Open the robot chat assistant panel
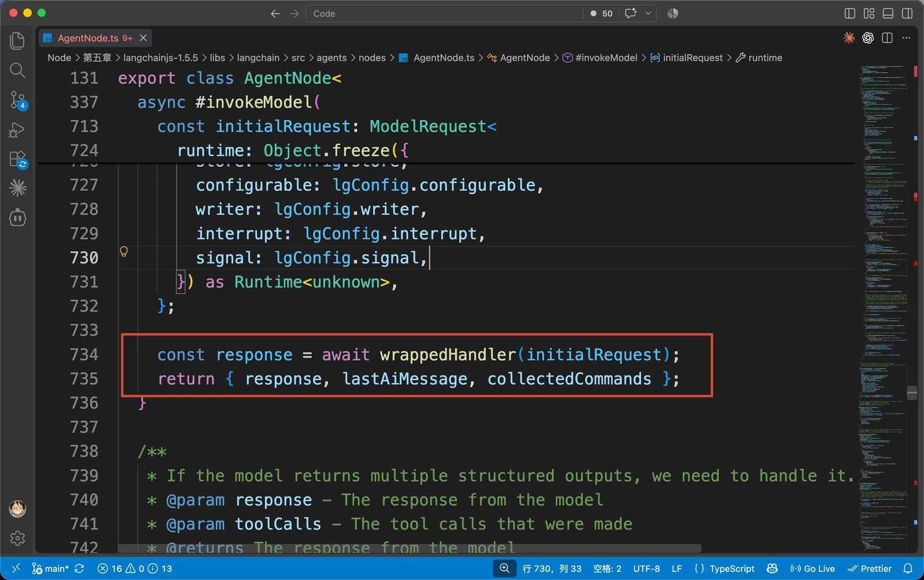Viewport: 924px width, 580px height. (18, 217)
